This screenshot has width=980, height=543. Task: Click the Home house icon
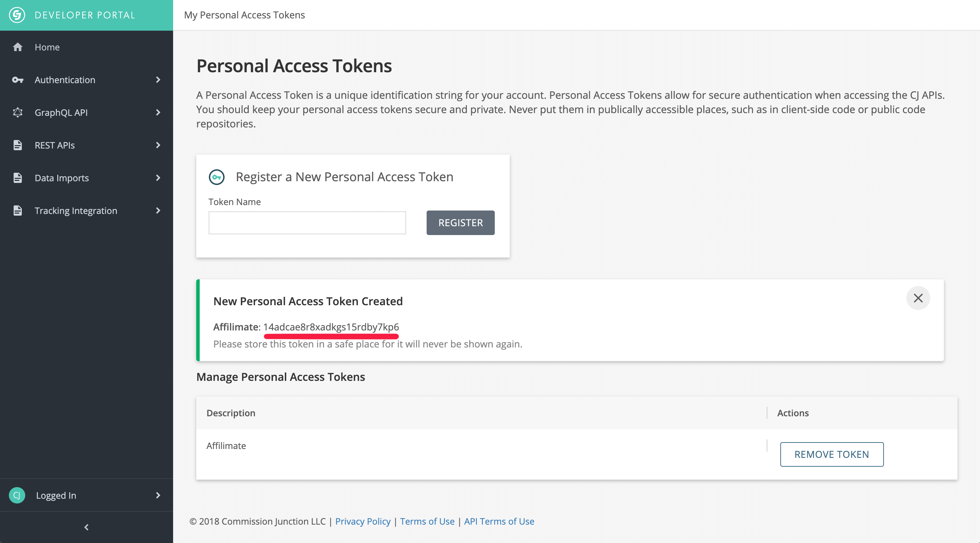(17, 47)
